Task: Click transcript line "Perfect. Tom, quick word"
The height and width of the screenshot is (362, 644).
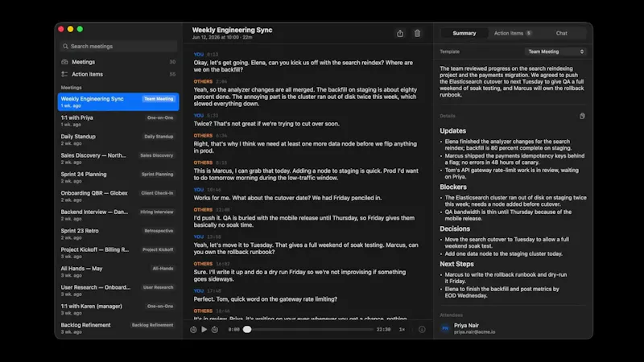Action: (x=266, y=299)
